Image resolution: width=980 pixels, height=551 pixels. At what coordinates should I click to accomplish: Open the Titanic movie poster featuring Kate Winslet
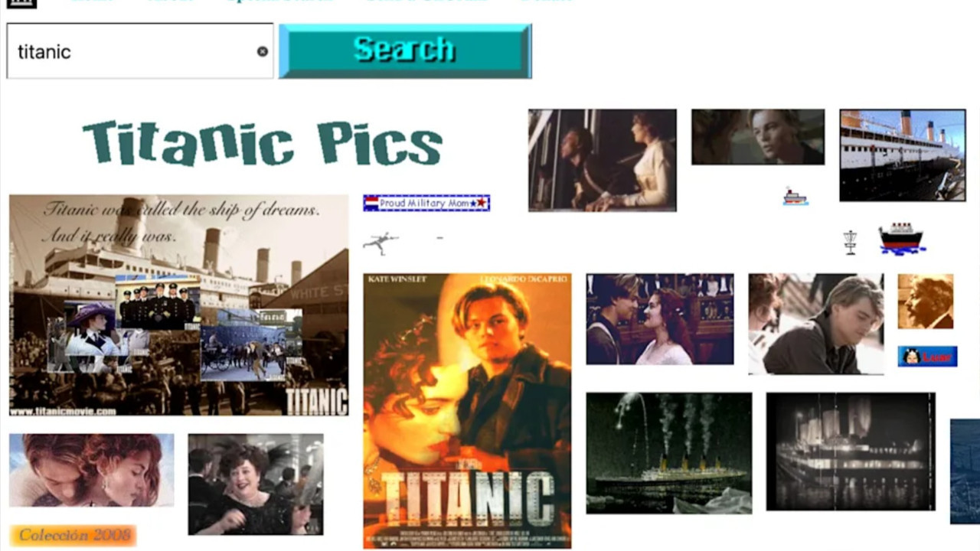[x=466, y=411]
